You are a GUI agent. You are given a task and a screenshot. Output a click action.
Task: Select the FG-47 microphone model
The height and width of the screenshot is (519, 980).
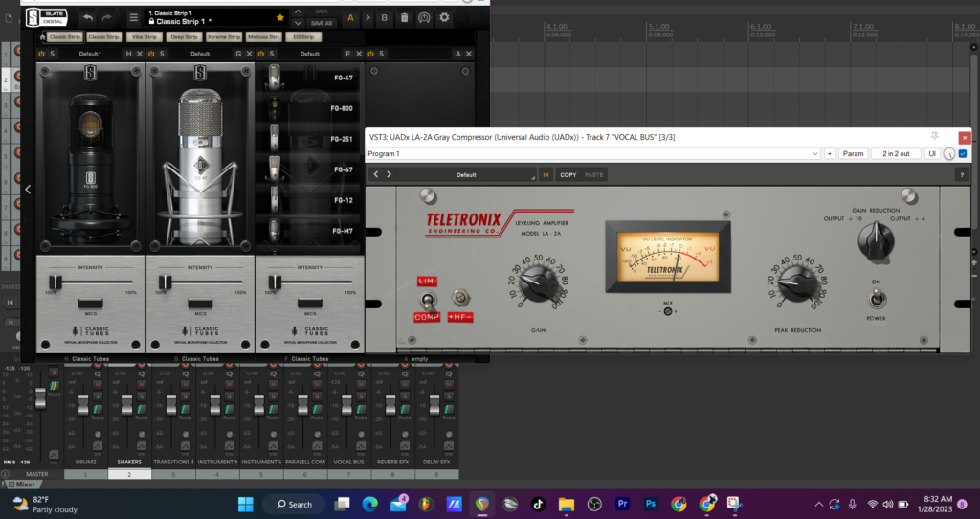(x=310, y=78)
